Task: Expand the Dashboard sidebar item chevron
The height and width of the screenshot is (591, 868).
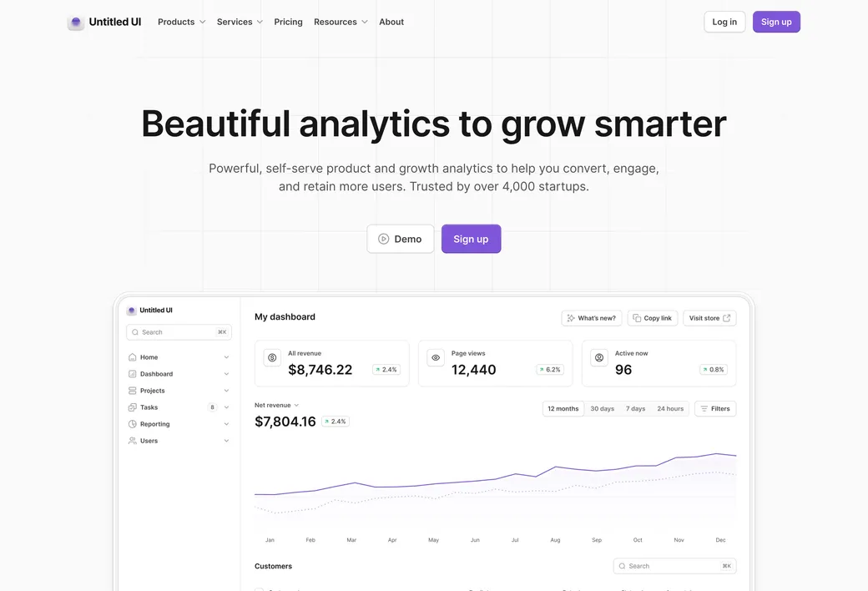Action: click(226, 375)
